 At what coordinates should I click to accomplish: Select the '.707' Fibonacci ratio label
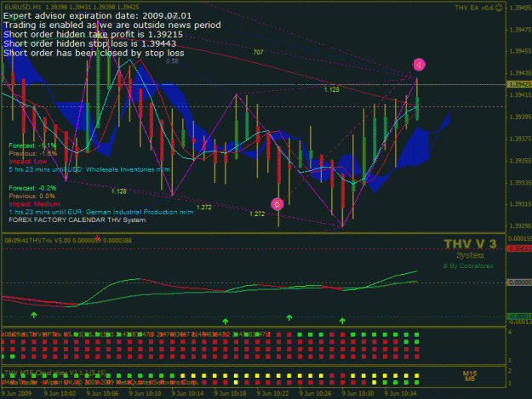[258, 52]
